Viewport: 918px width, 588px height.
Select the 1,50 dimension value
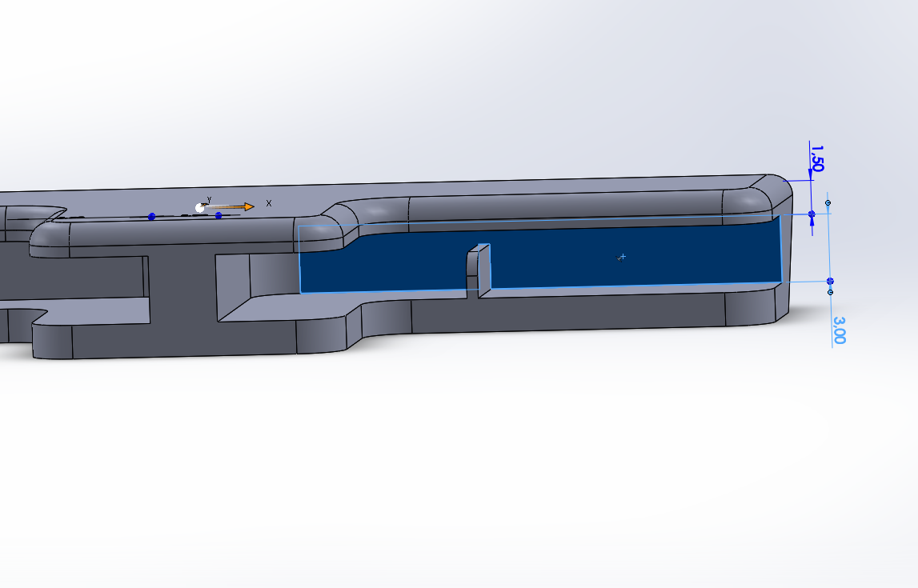(x=818, y=158)
